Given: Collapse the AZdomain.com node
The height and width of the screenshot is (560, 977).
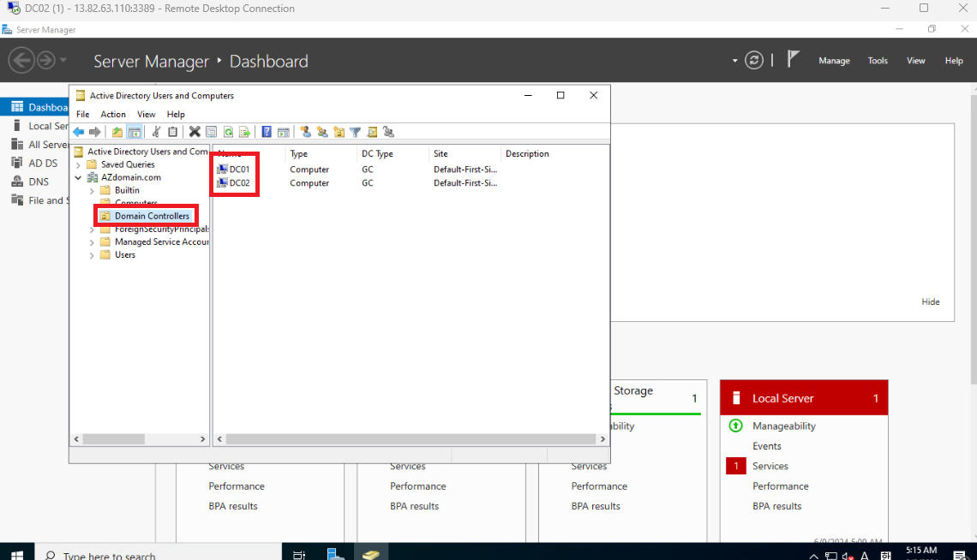Looking at the screenshot, I should tap(79, 178).
